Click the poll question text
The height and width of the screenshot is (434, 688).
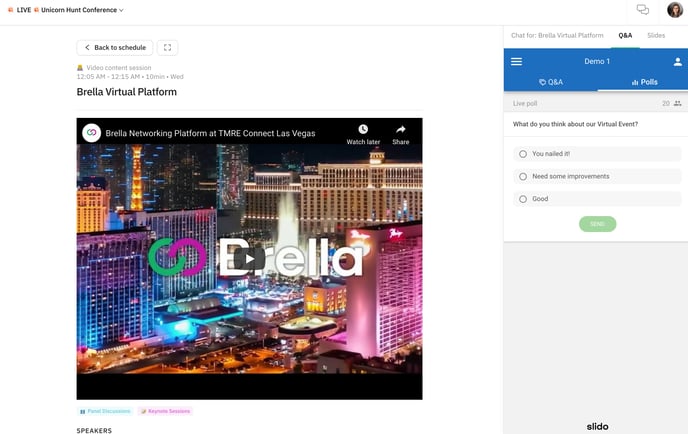pyautogui.click(x=575, y=124)
